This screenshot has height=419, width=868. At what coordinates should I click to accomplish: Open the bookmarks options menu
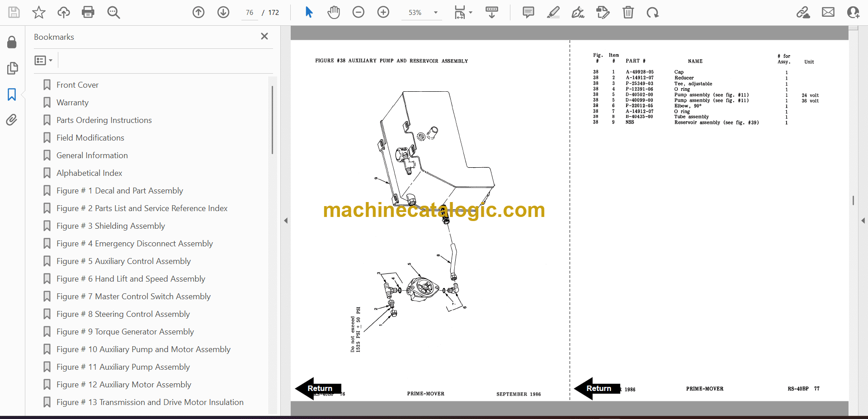click(x=43, y=60)
